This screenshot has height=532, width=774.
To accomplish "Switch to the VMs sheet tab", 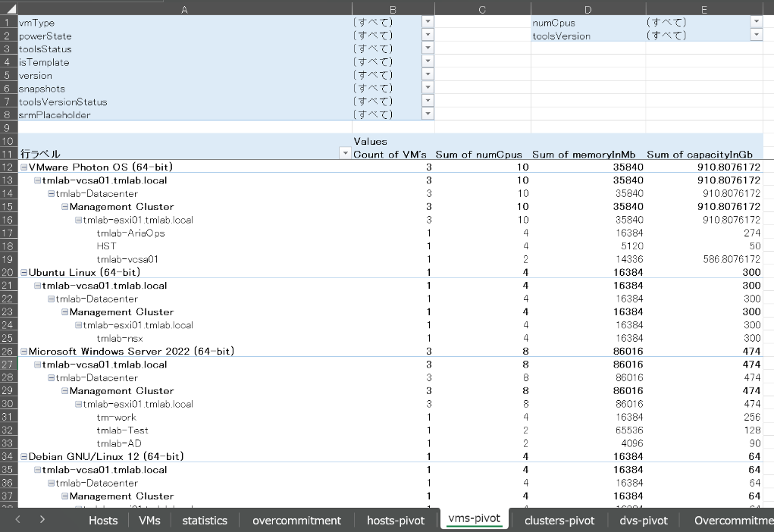I will point(149,520).
